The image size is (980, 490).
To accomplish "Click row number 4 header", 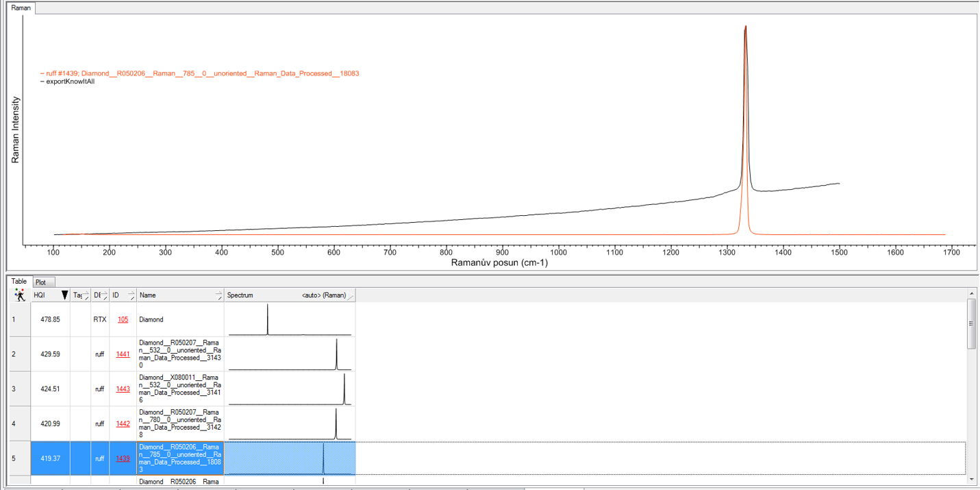I will (20, 424).
